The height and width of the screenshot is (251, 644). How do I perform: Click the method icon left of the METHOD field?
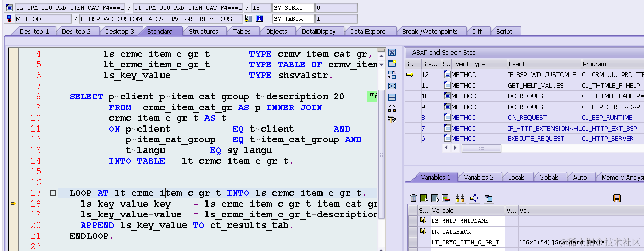point(9,19)
